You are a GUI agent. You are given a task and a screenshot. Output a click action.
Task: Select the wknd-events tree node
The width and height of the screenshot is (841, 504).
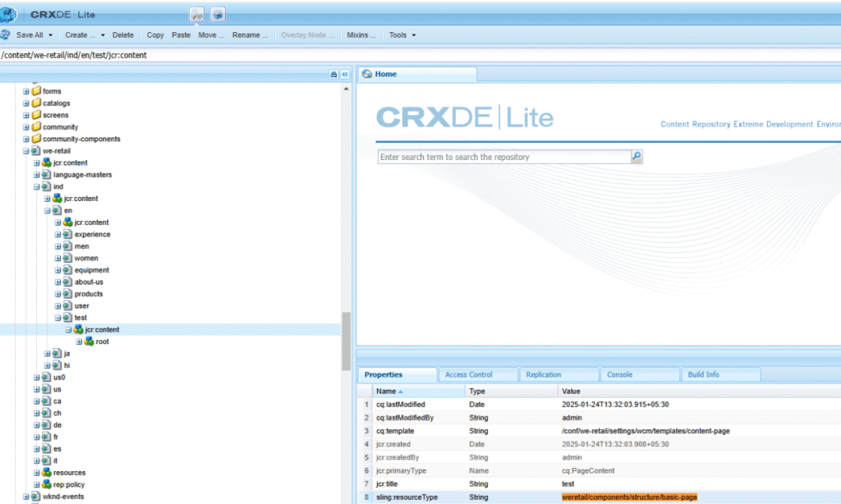pos(63,497)
